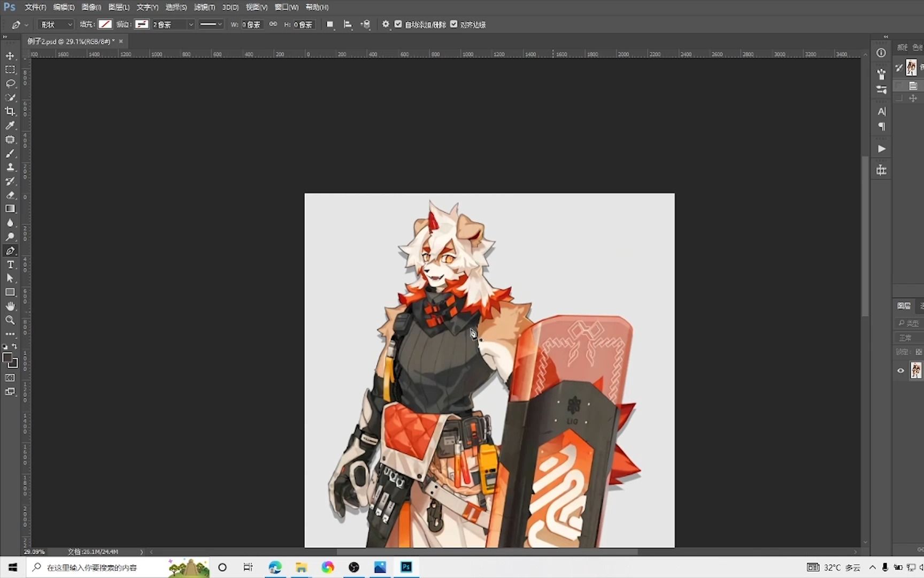Select the Eyedropper tool
924x578 pixels.
click(10, 125)
